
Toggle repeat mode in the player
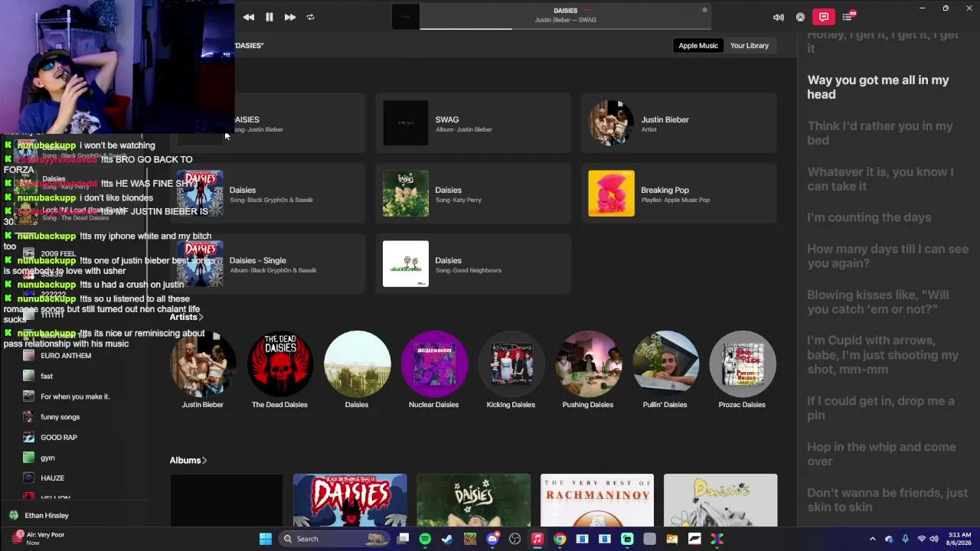(x=310, y=17)
